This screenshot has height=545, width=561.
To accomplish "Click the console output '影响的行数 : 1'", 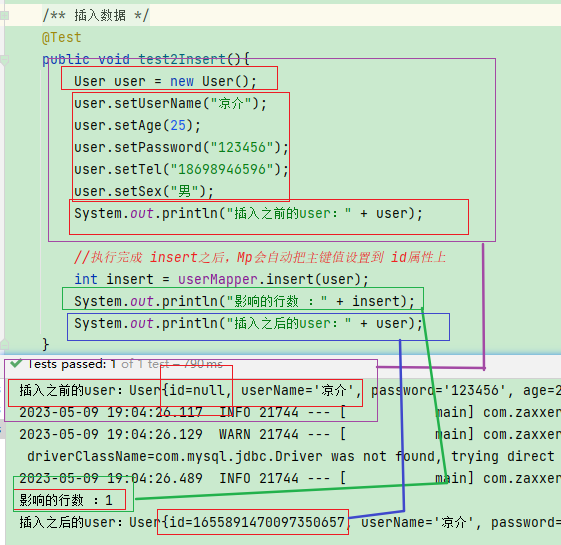I will coord(66,500).
